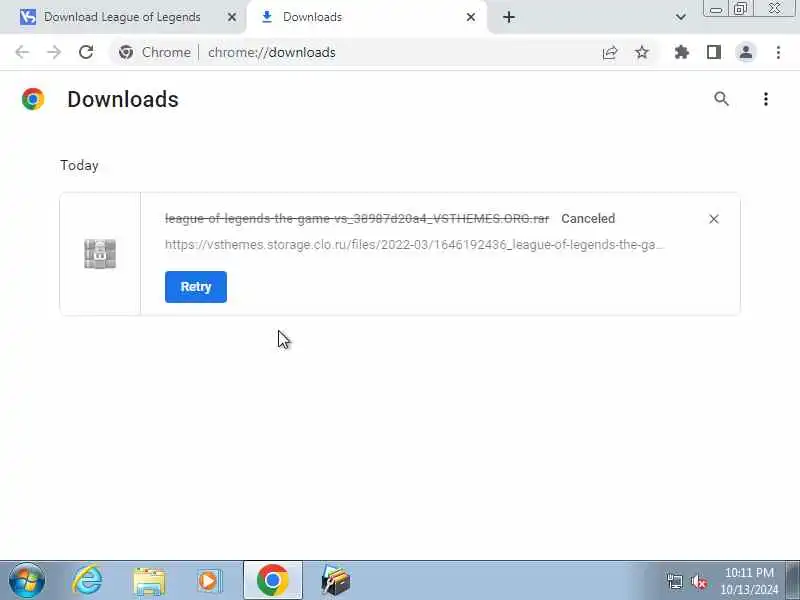This screenshot has height=600, width=800.
Task: Open the Windows Start menu orb
Action: point(27,581)
